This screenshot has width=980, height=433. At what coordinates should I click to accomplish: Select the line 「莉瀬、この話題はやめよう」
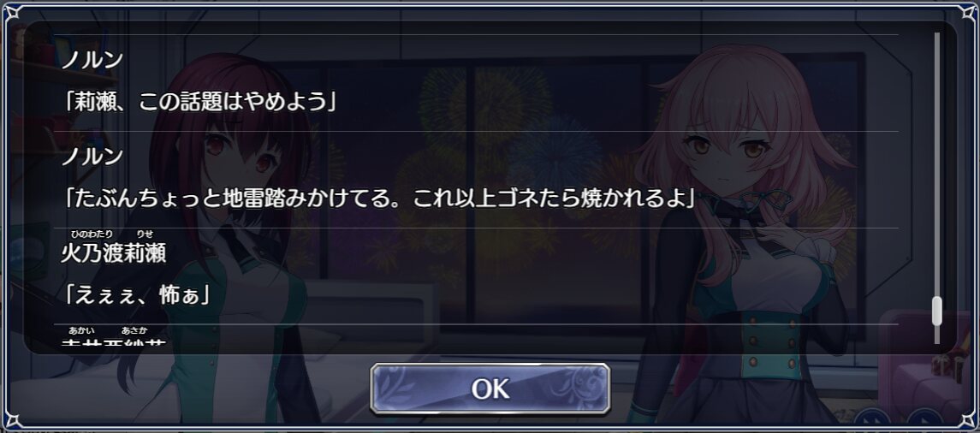[200, 102]
